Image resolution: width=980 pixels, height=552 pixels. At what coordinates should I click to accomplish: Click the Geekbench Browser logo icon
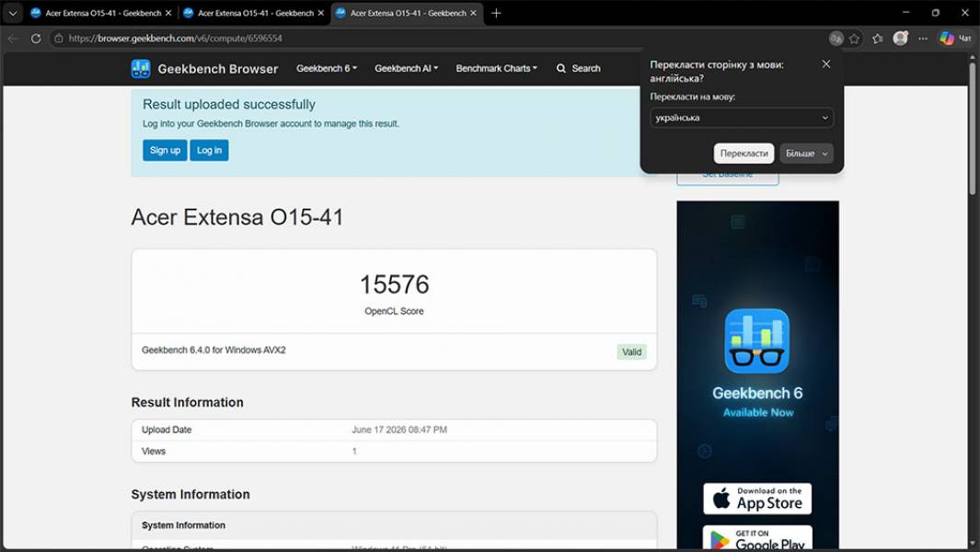pos(141,69)
